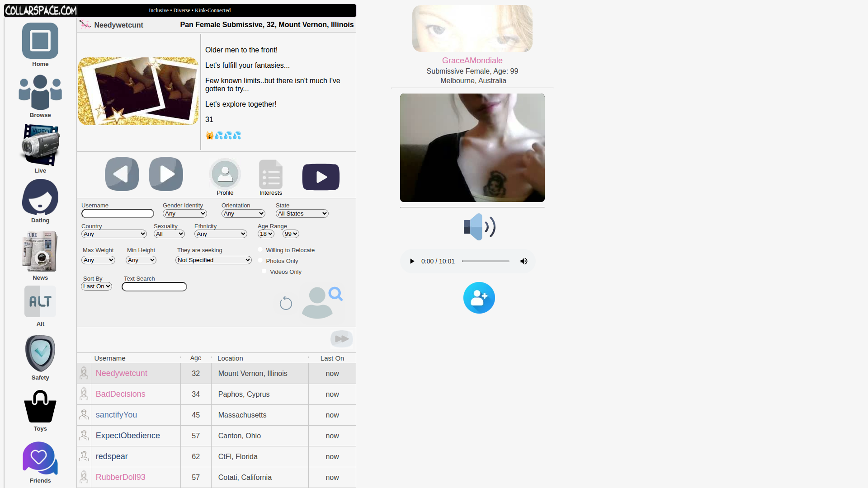Open the Country dropdown

tap(114, 234)
